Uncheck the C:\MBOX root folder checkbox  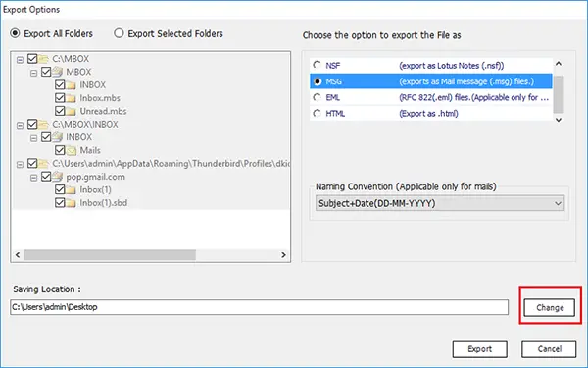tap(32, 59)
